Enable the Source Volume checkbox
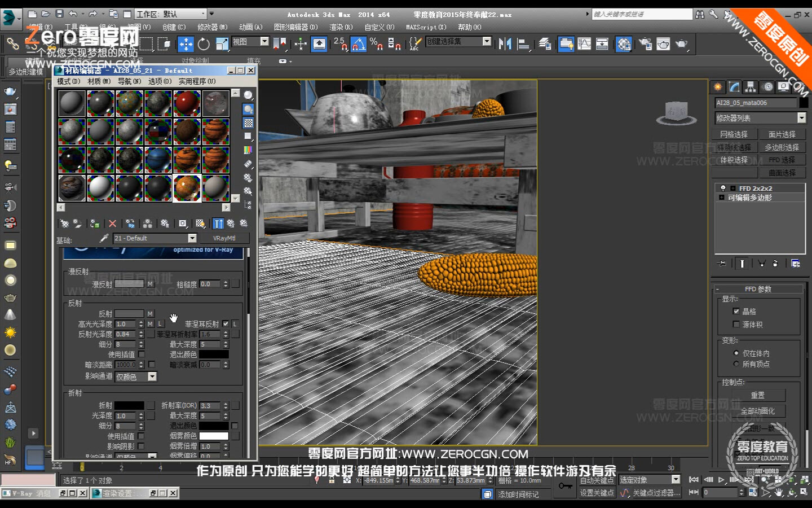This screenshot has height=508, width=812. [x=736, y=325]
